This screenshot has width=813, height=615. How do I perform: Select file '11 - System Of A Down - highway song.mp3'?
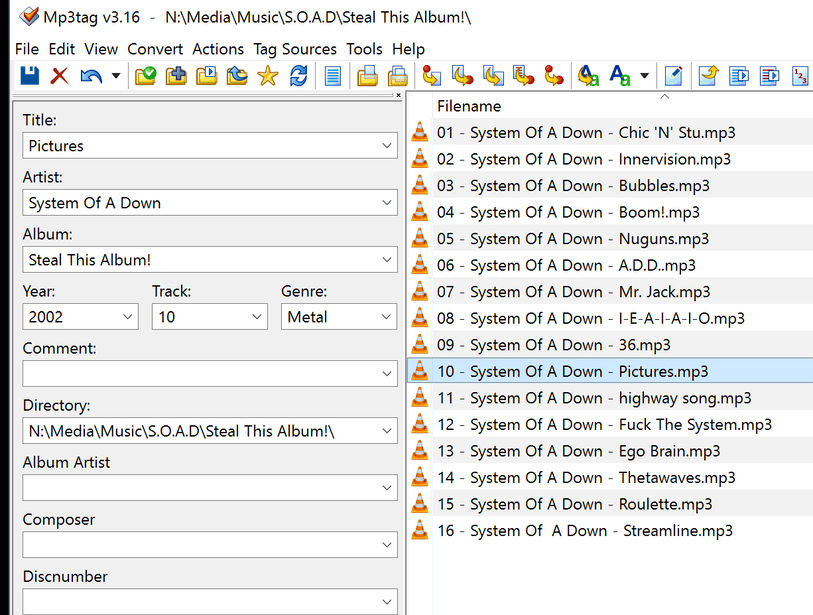coord(594,398)
